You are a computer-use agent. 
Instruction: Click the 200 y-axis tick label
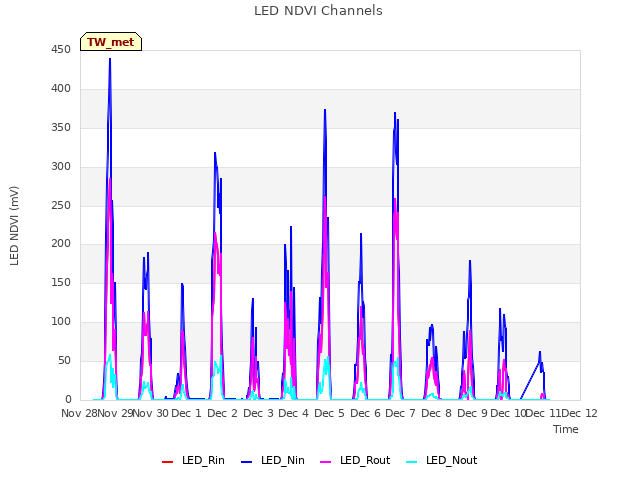click(x=61, y=244)
